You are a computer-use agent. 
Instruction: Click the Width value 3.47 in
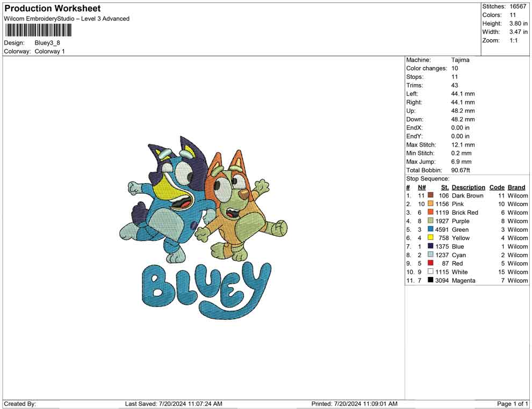point(519,32)
